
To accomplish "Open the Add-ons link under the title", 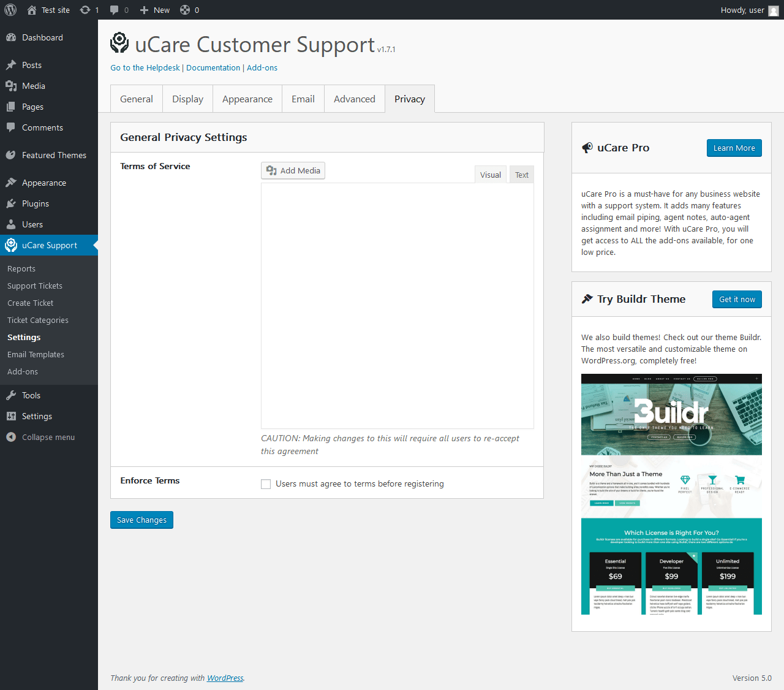I will tap(262, 67).
